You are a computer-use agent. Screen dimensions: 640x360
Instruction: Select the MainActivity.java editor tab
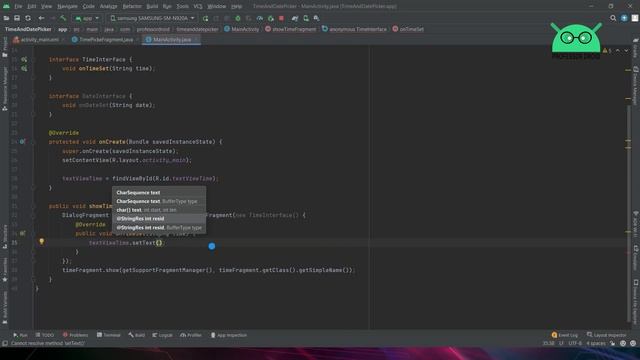[171, 40]
